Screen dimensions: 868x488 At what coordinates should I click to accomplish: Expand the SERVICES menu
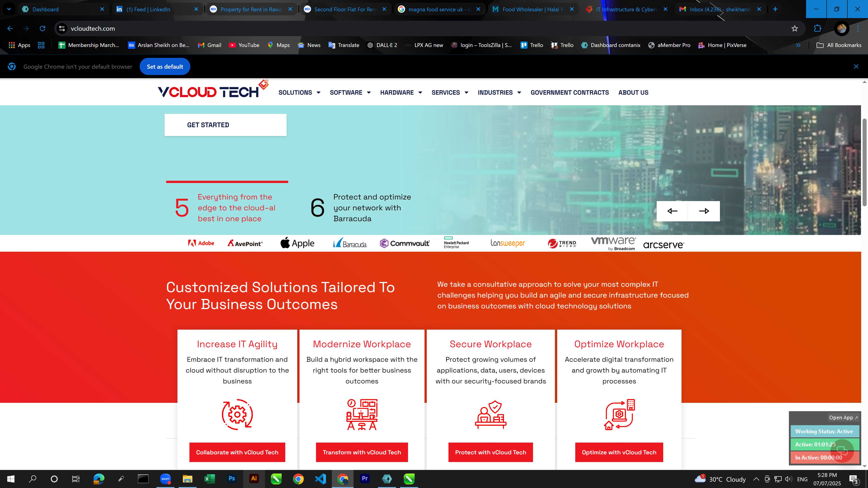coord(450,93)
